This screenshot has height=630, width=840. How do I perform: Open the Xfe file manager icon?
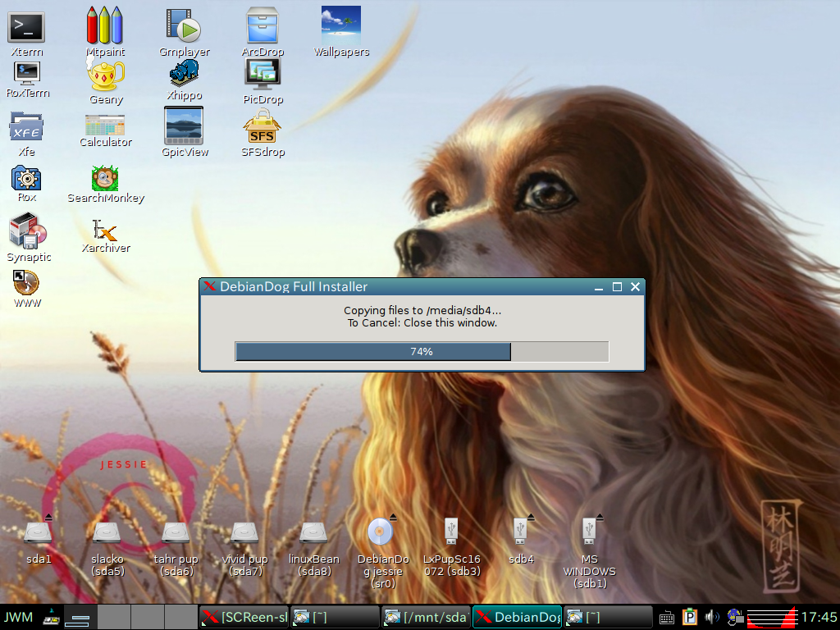[26, 127]
